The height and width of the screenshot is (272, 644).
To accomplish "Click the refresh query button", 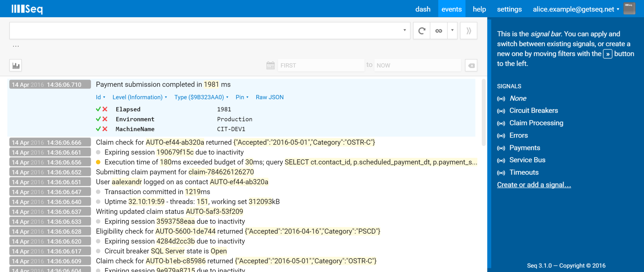I will point(422,31).
